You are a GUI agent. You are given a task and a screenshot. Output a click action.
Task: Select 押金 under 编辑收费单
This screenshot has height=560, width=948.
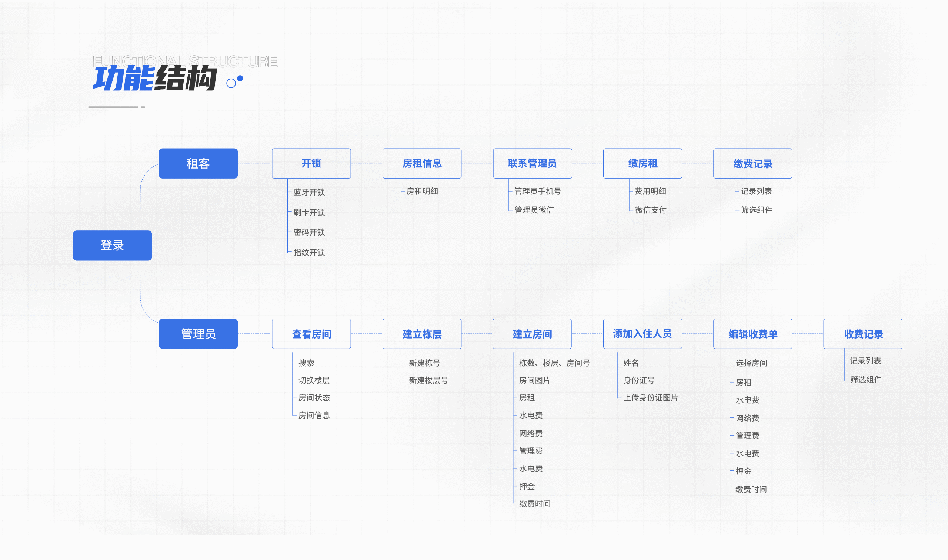click(x=744, y=471)
